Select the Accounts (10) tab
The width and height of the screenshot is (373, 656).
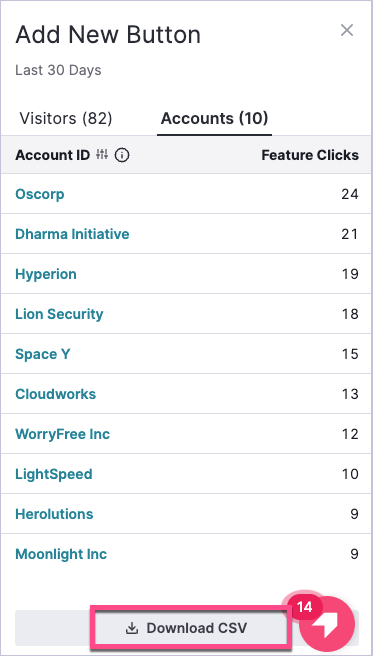214,118
